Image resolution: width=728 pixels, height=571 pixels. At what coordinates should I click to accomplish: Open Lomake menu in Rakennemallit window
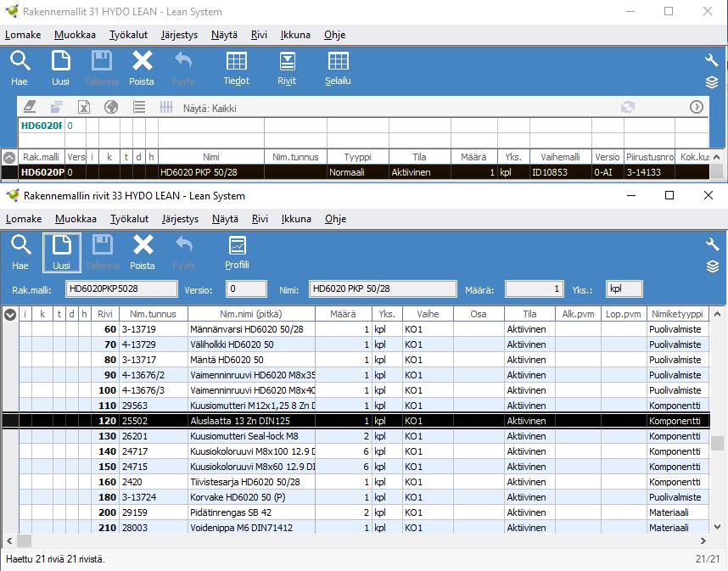pyautogui.click(x=23, y=35)
